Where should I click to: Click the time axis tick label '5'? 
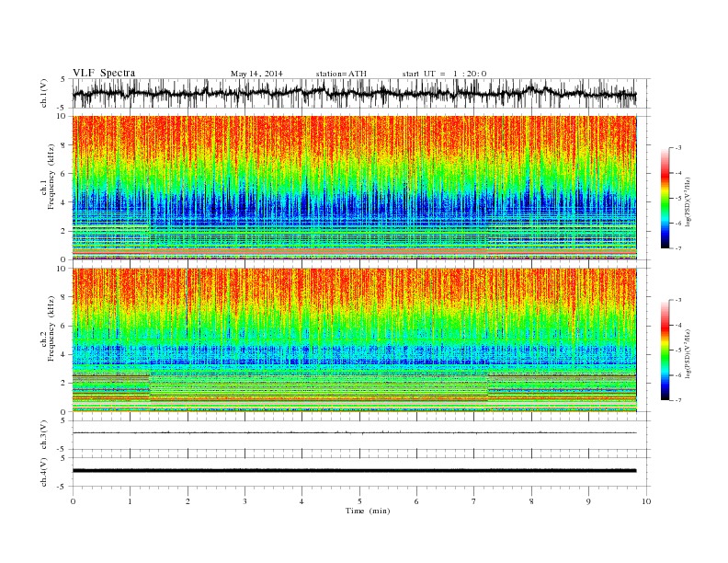359,501
